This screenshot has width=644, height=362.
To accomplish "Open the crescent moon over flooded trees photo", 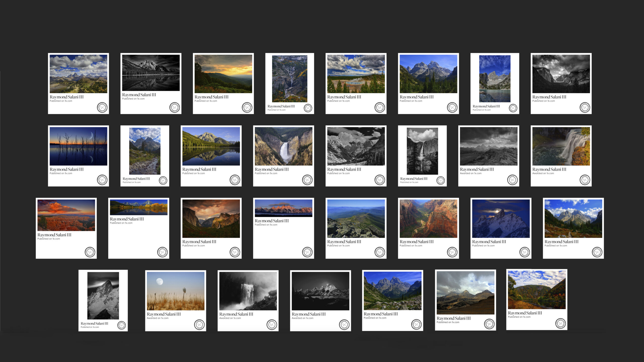I will click(78, 146).
